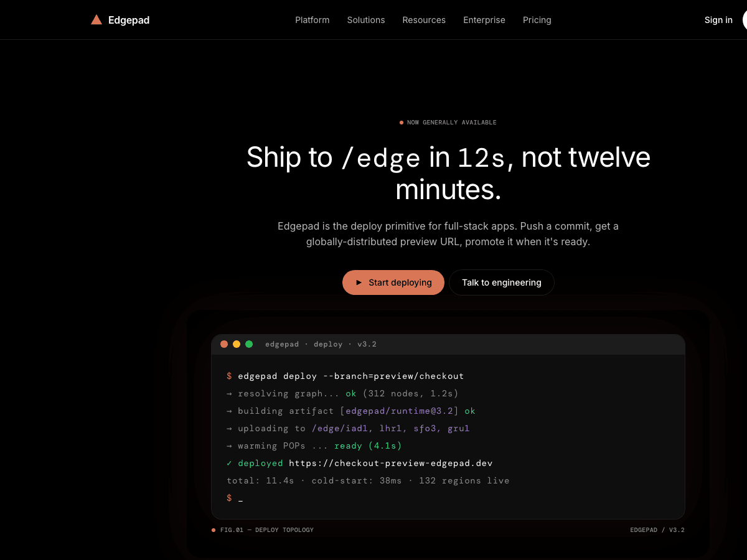This screenshot has width=747, height=560.
Task: Click the Start deploying button
Action: [393, 282]
